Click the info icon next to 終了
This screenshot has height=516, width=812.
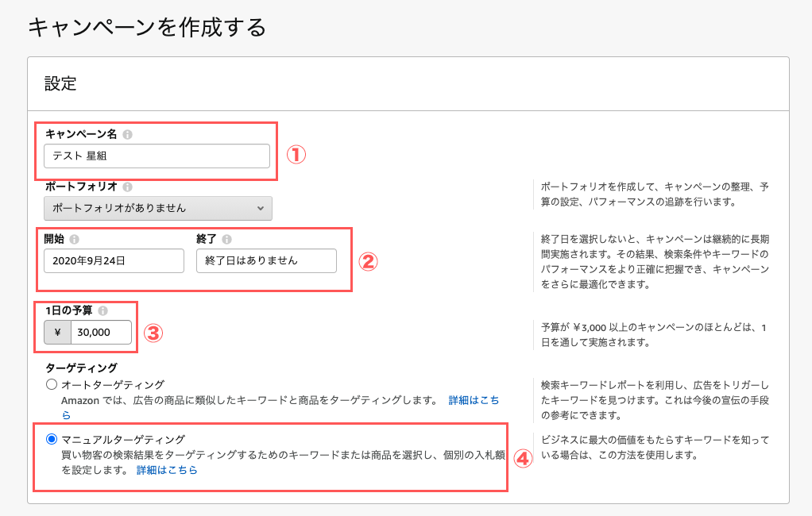coord(225,238)
